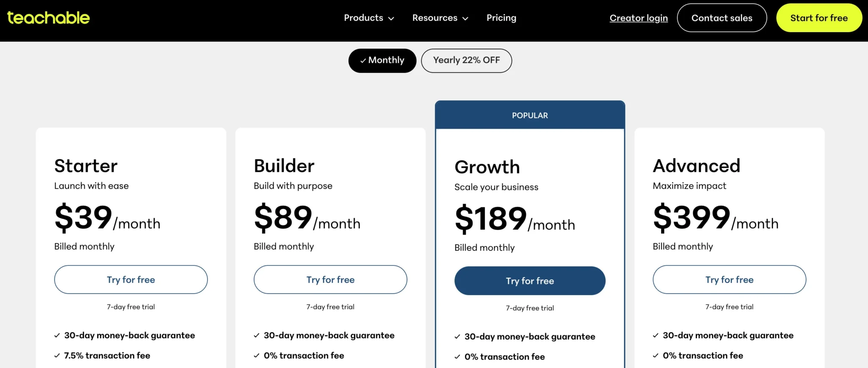Click the checkmark beside Advanced's 0% transaction fee
The image size is (868, 368).
(x=656, y=355)
